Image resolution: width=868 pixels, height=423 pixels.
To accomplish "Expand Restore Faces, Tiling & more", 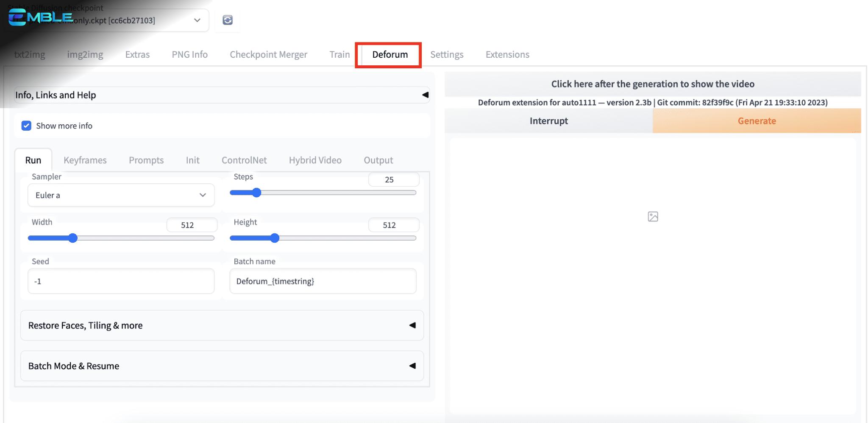I will pyautogui.click(x=222, y=325).
